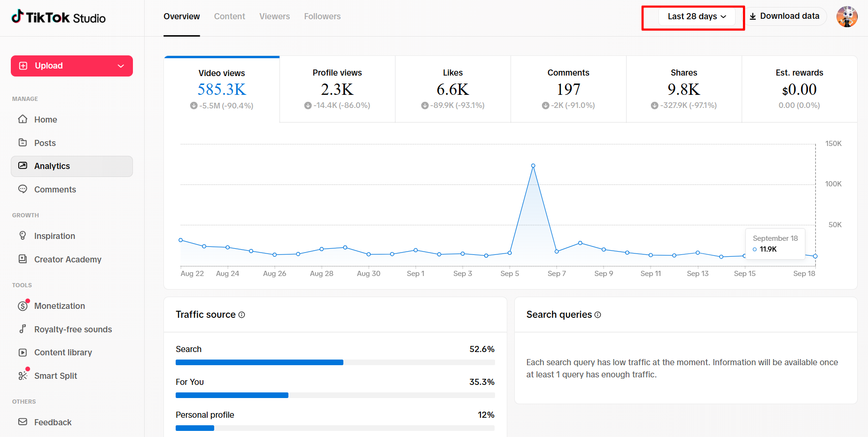Select the Profile views metric card
Screen dimensions: 868x437
coord(337,89)
